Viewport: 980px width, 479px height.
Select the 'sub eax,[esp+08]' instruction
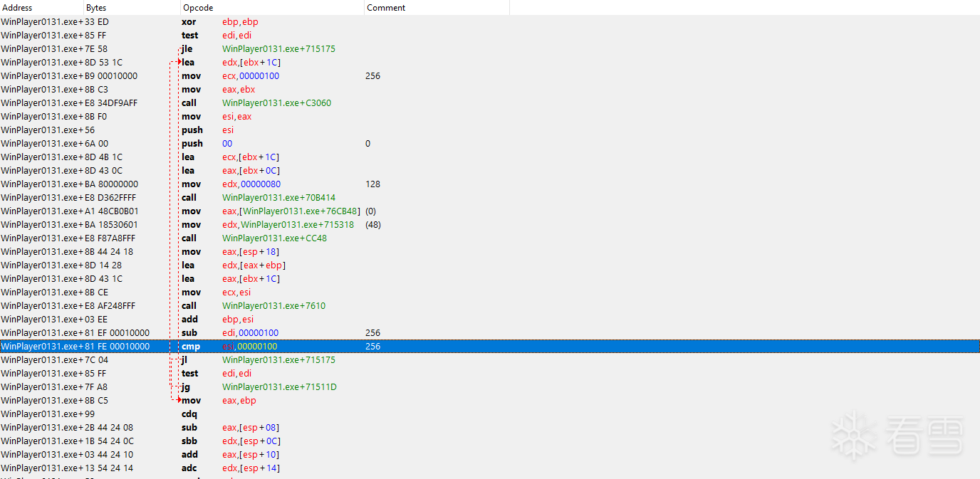tap(490, 428)
